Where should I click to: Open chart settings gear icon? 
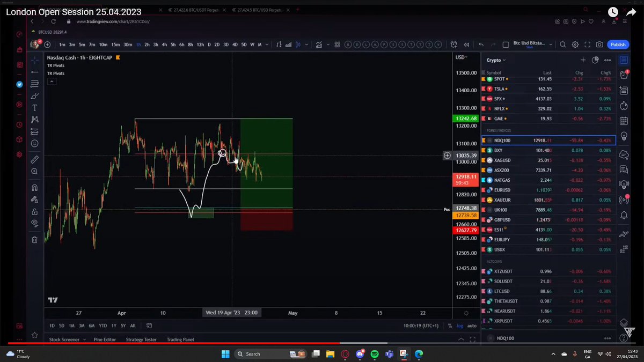[x=575, y=45]
